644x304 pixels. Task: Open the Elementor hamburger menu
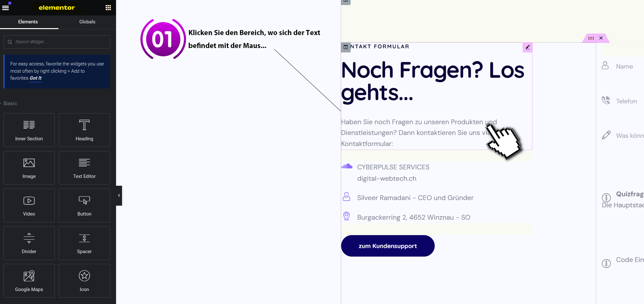point(5,7)
